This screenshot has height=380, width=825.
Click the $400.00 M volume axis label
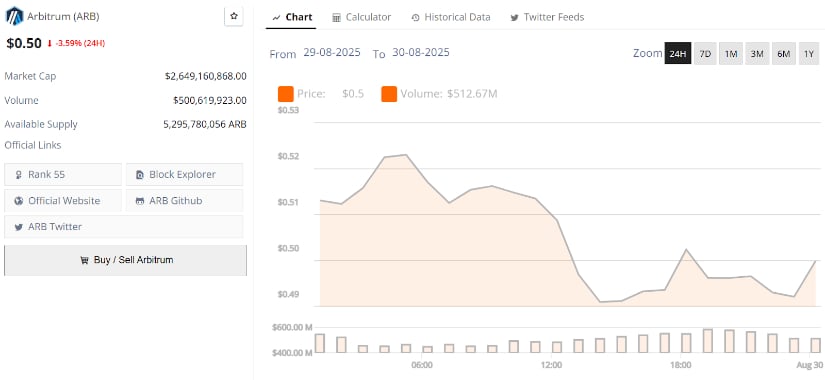pos(292,353)
